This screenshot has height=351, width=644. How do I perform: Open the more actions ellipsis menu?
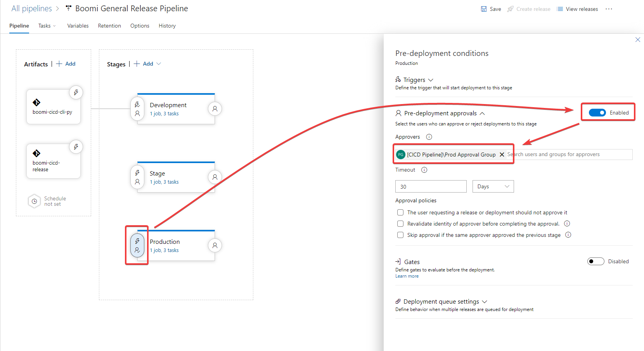pos(609,9)
